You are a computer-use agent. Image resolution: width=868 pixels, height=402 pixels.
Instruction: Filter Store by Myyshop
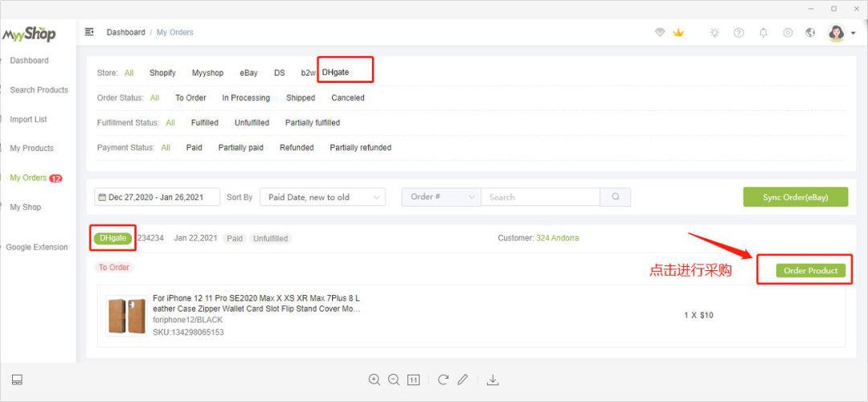click(207, 72)
